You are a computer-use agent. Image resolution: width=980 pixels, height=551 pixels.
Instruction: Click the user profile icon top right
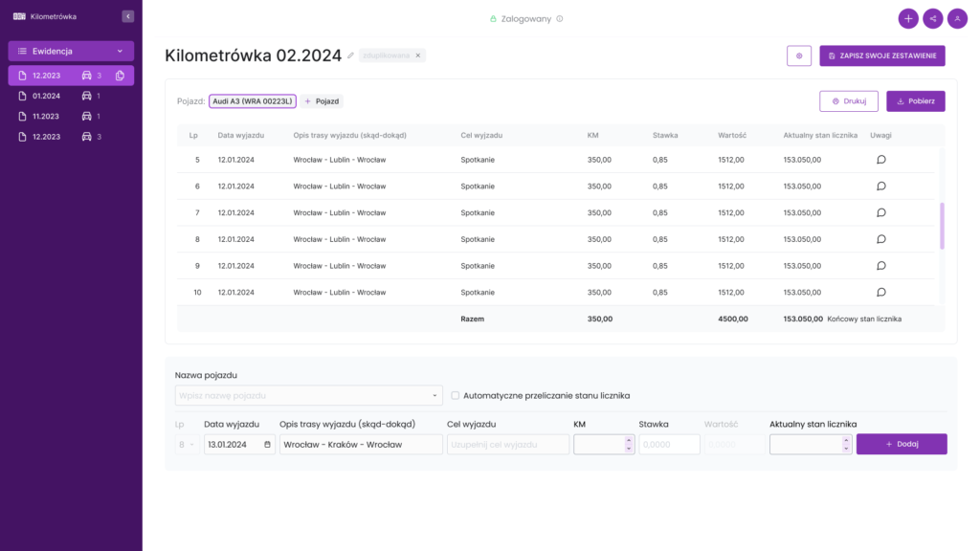pyautogui.click(x=957, y=18)
